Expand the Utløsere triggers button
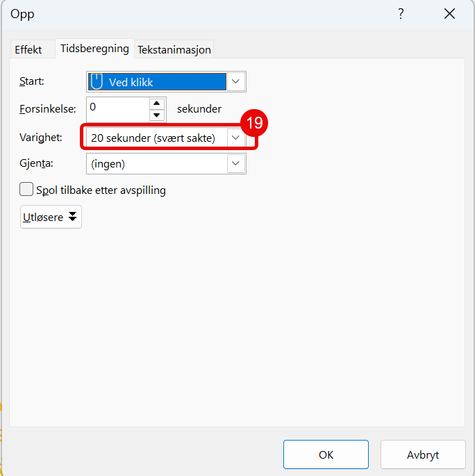Screen dimensions: 475x476 (51, 217)
